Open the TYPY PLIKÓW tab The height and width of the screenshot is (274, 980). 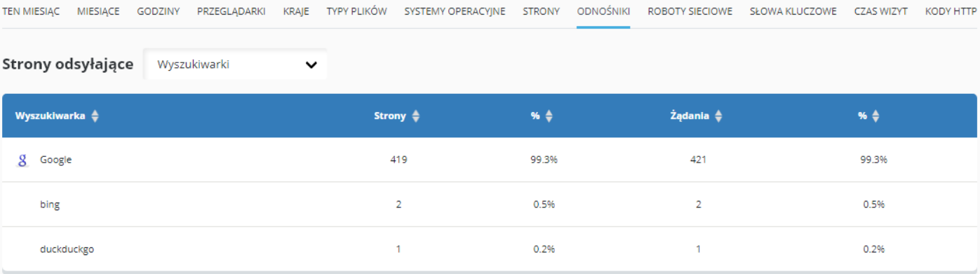click(357, 12)
